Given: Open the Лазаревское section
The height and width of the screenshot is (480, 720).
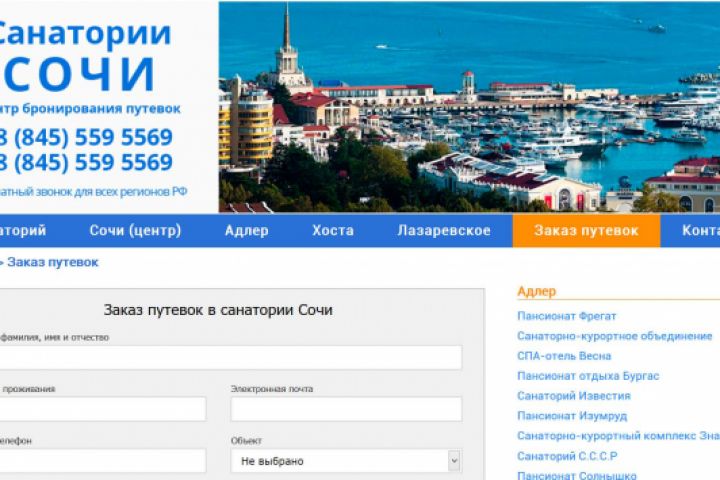Looking at the screenshot, I should point(444,231).
